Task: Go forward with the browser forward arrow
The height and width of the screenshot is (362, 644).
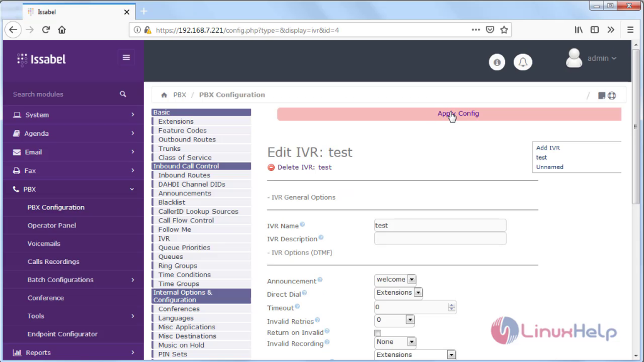Action: coord(30,30)
